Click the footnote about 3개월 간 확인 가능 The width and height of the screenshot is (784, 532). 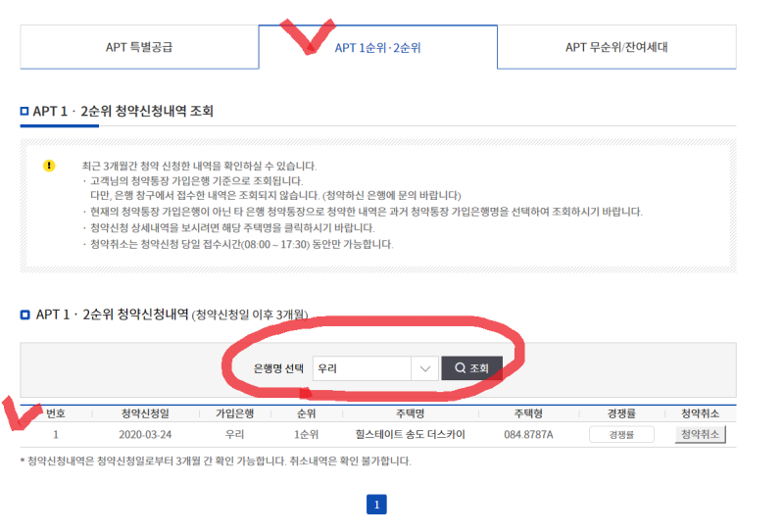216,461
